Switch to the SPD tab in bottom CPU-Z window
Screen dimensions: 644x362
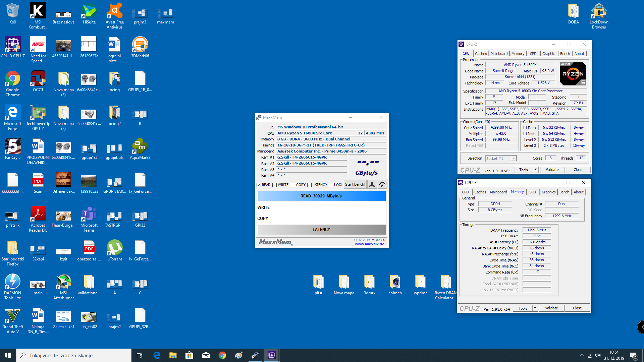point(533,192)
